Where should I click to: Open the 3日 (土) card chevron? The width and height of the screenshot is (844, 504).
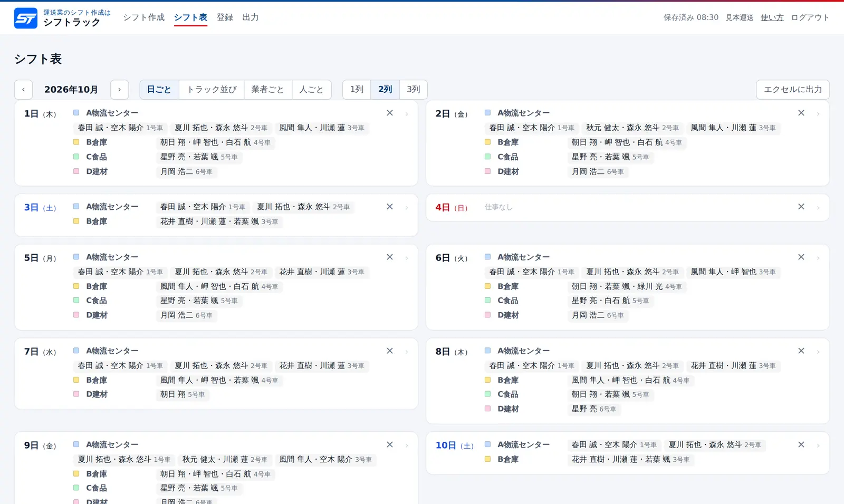[407, 208]
